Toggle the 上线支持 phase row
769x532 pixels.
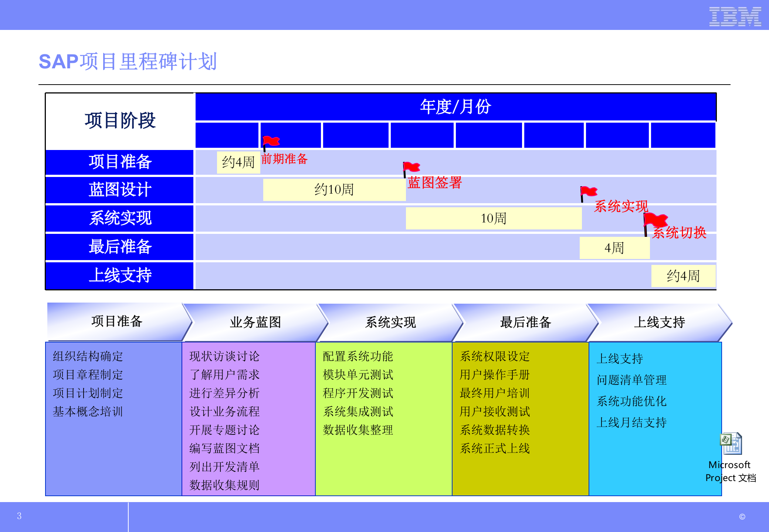coord(119,276)
